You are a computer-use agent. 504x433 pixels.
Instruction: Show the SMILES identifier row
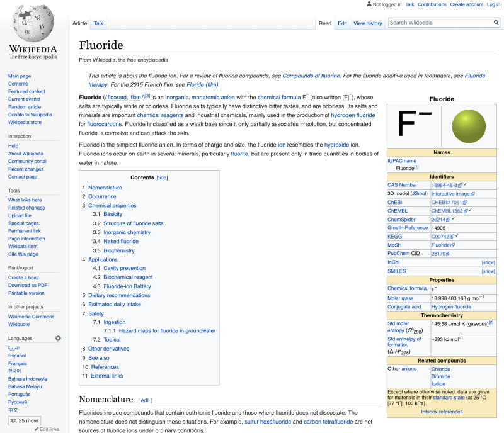pos(488,271)
